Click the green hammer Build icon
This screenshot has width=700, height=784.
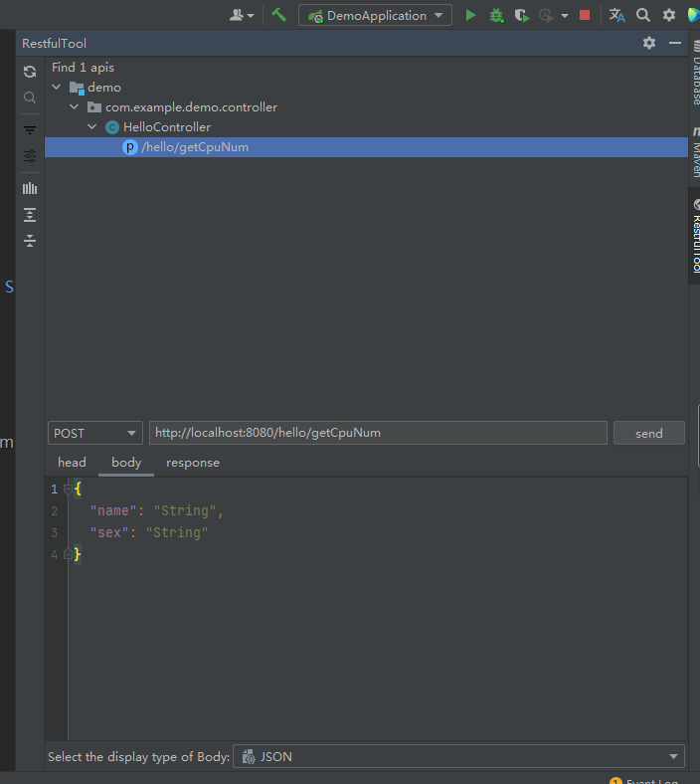278,15
